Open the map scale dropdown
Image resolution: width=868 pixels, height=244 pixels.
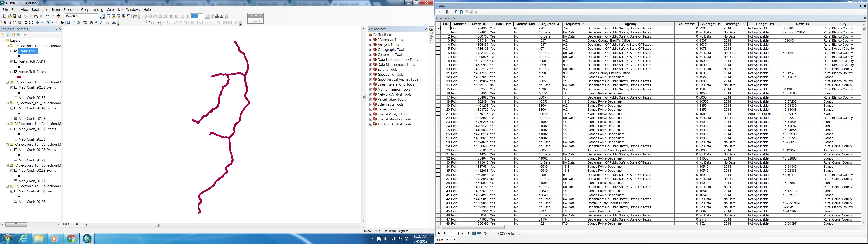[x=96, y=16]
